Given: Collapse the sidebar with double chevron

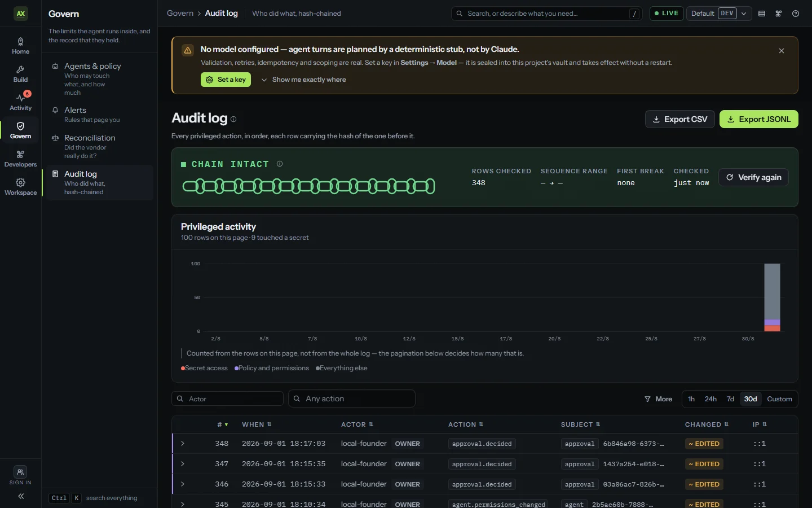Looking at the screenshot, I should click(21, 496).
